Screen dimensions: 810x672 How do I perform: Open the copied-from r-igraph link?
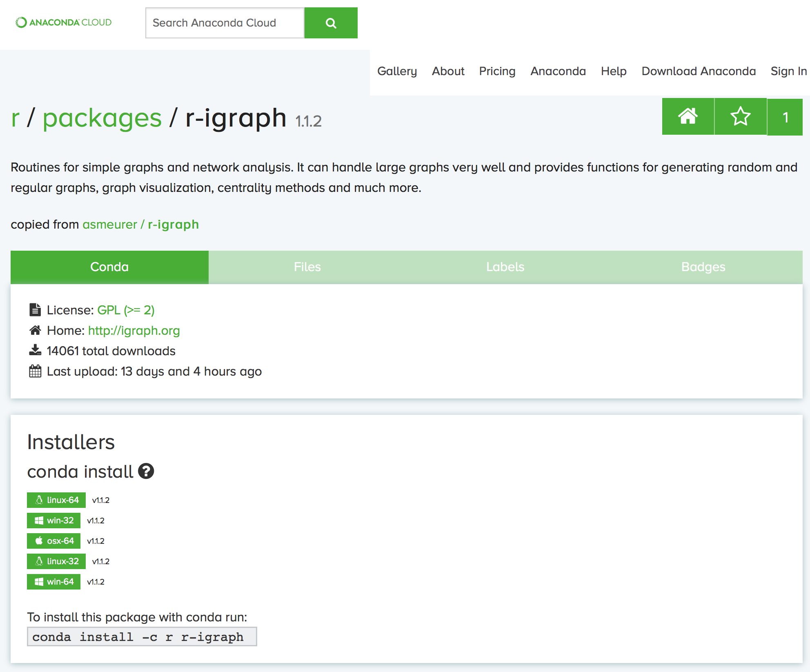click(173, 225)
